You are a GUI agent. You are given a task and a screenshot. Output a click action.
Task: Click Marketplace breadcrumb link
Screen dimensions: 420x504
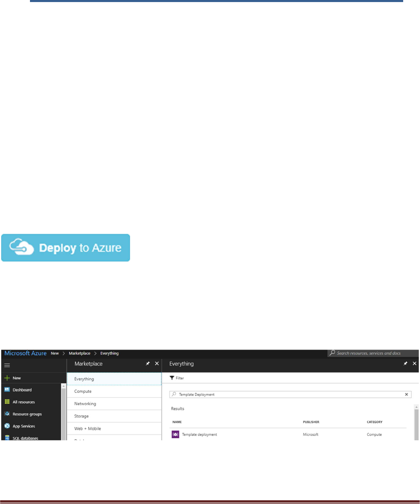coord(80,353)
